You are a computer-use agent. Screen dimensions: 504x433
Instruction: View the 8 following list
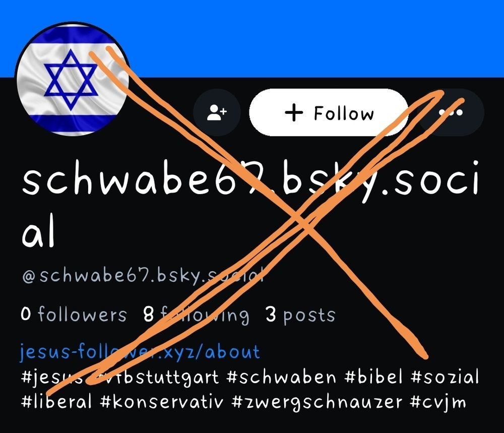(x=196, y=315)
